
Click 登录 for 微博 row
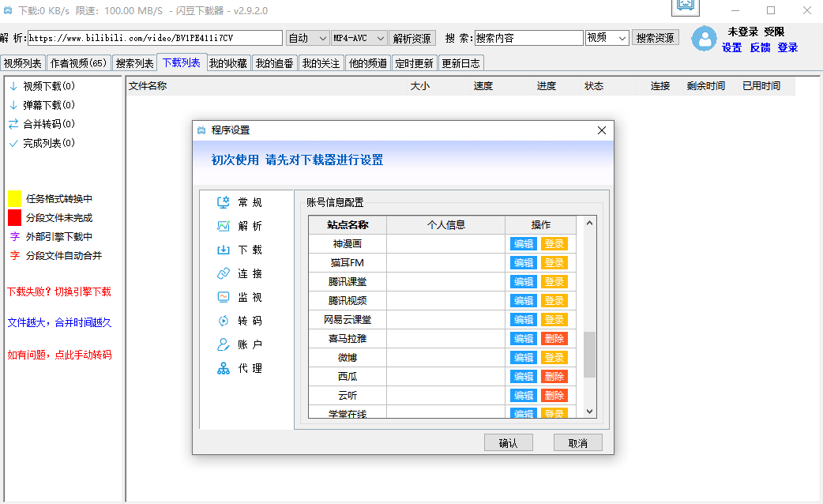(x=554, y=357)
